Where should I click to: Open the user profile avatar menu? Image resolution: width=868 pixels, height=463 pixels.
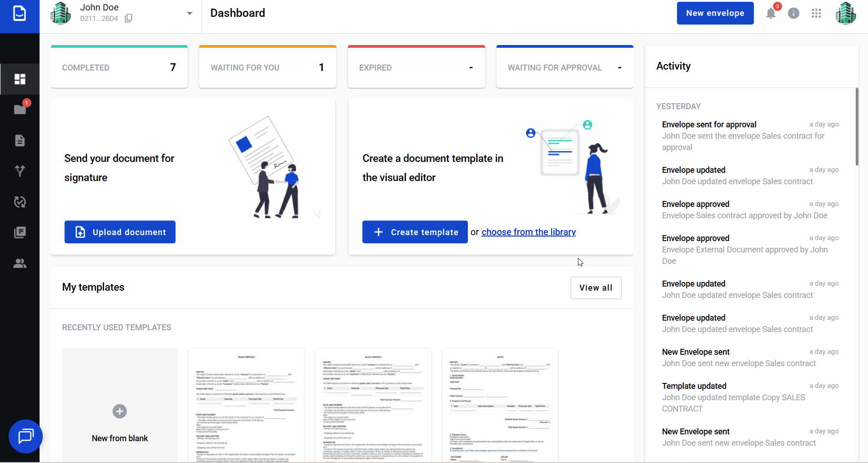click(x=845, y=14)
